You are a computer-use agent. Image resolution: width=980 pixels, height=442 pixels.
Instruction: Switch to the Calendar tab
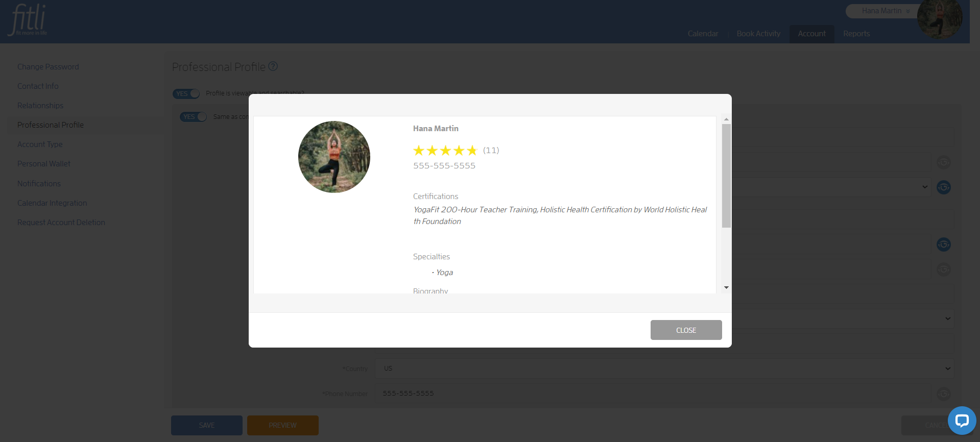click(x=703, y=34)
